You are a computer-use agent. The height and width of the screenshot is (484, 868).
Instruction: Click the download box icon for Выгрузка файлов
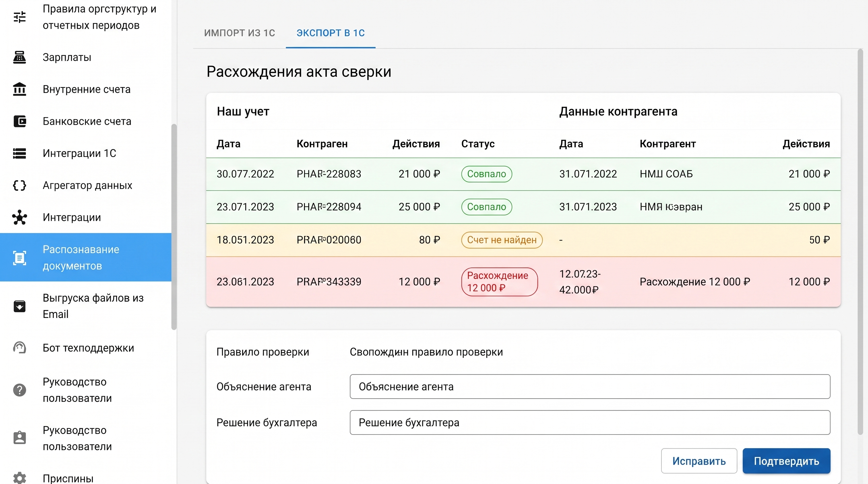click(x=20, y=306)
